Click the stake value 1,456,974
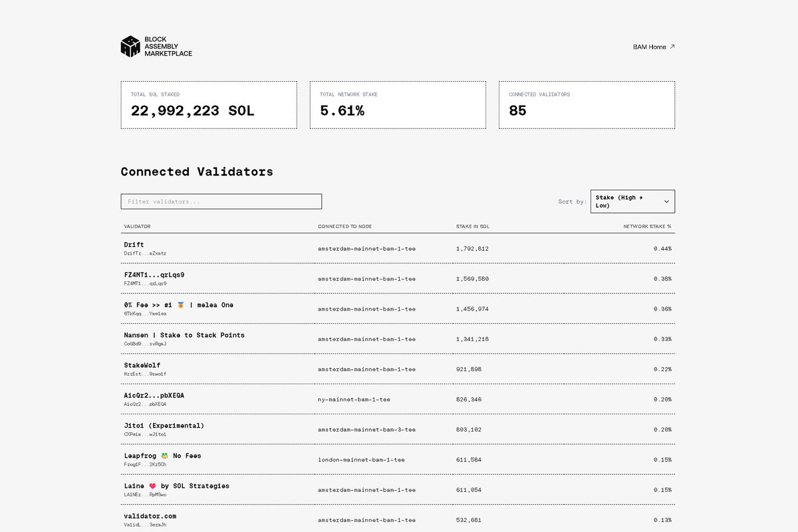The height and width of the screenshot is (532, 798). tap(472, 309)
